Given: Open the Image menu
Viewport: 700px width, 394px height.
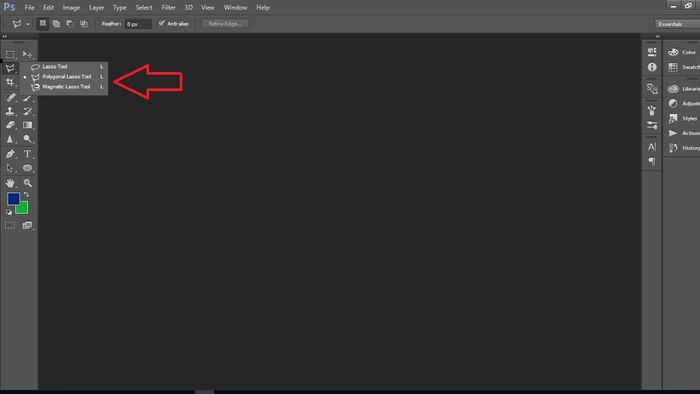Looking at the screenshot, I should click(71, 8).
